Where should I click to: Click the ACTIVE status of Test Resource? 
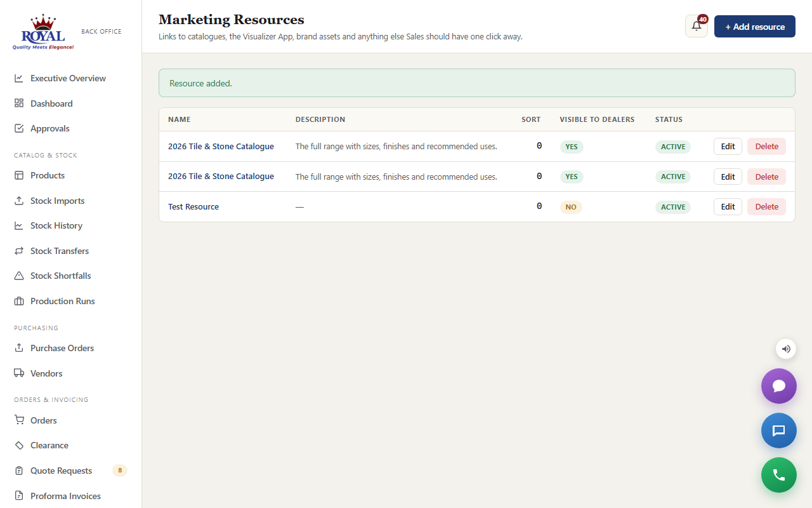(x=673, y=207)
